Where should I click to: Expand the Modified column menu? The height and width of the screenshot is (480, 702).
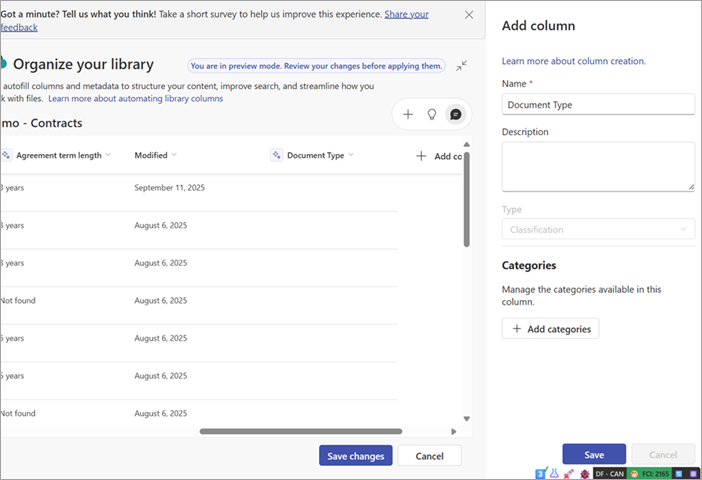click(174, 155)
